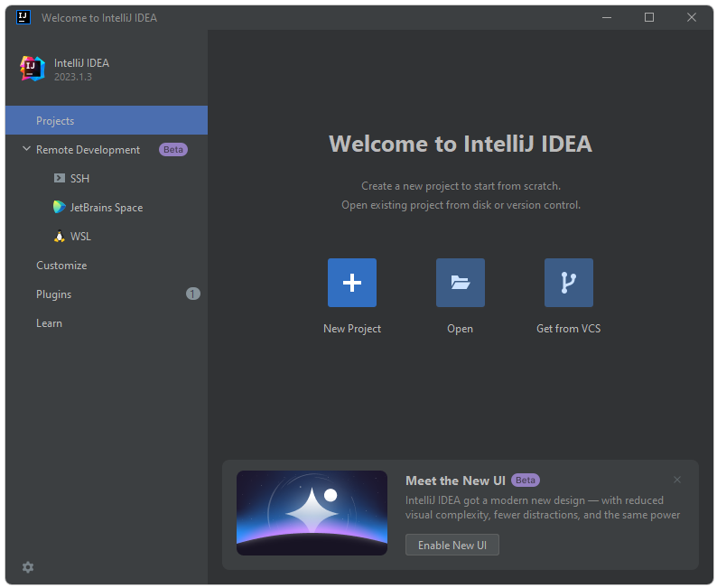This screenshot has width=717, height=588.
Task: Click the Open folder icon
Action: pyautogui.click(x=460, y=283)
